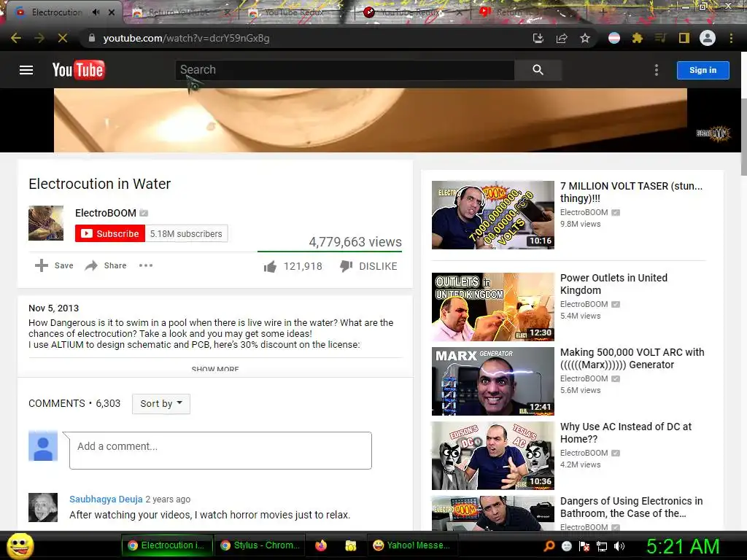Share the video with the arrow Share button

[106, 265]
